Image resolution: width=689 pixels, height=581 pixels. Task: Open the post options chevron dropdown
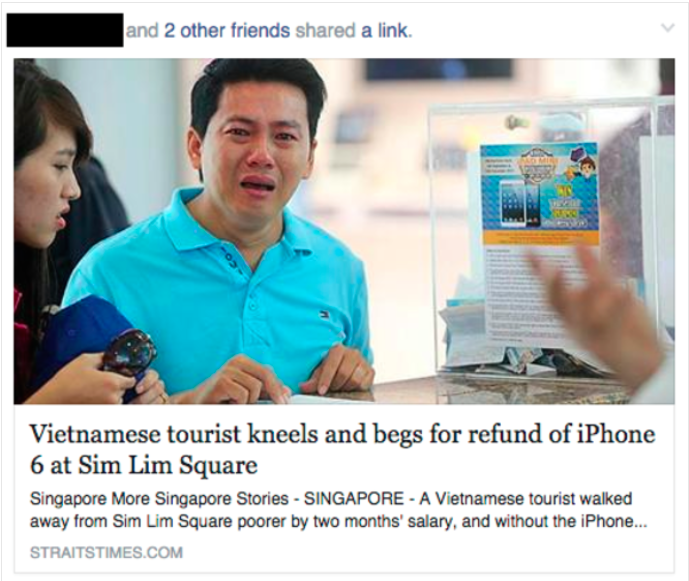tap(667, 28)
